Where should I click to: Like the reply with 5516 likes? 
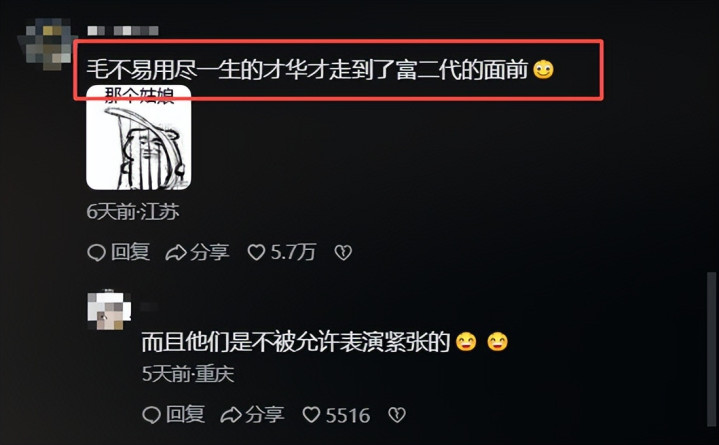[x=311, y=415]
